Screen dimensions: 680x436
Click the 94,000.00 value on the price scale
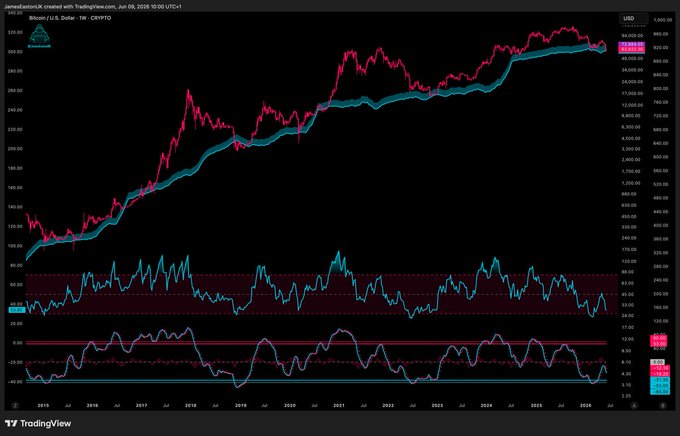coord(632,36)
